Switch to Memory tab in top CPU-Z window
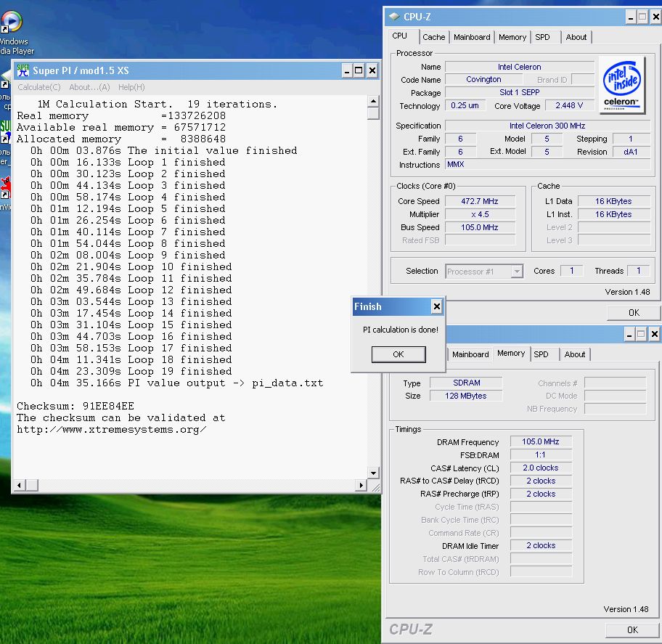This screenshot has width=662, height=644. [512, 37]
